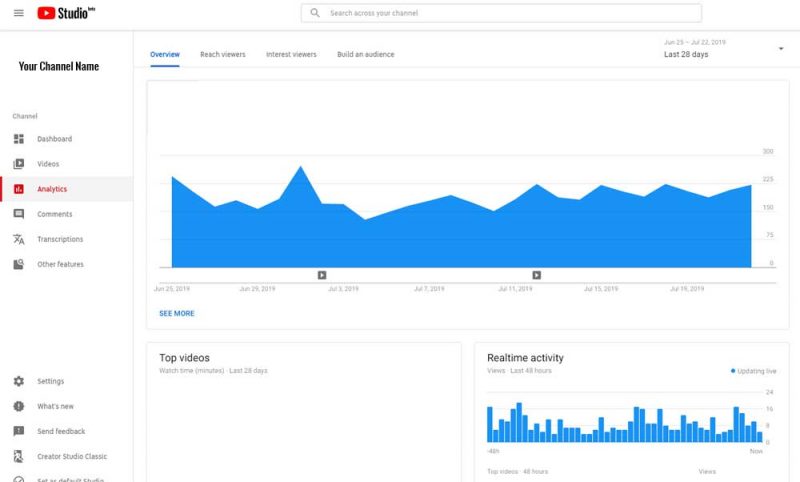Click the realtime activity bar chart
Viewport: 800px width, 482px height.
tap(624, 422)
